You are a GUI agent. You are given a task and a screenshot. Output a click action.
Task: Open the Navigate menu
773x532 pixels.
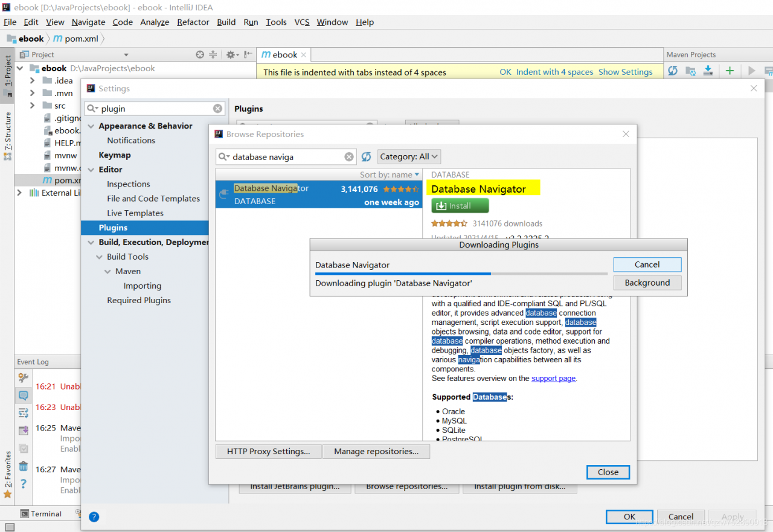tap(88, 22)
